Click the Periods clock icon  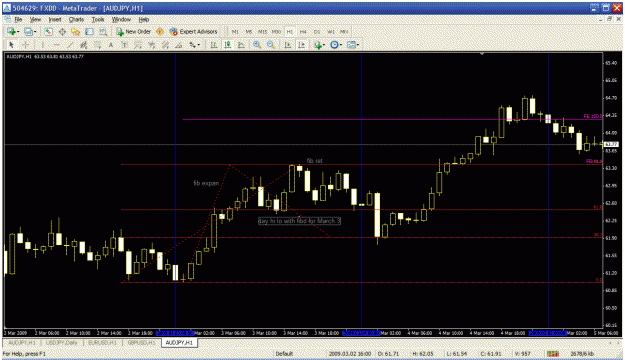click(x=334, y=45)
